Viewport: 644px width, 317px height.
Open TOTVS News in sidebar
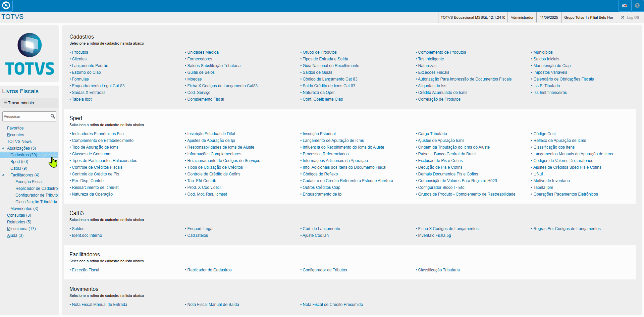(x=19, y=142)
